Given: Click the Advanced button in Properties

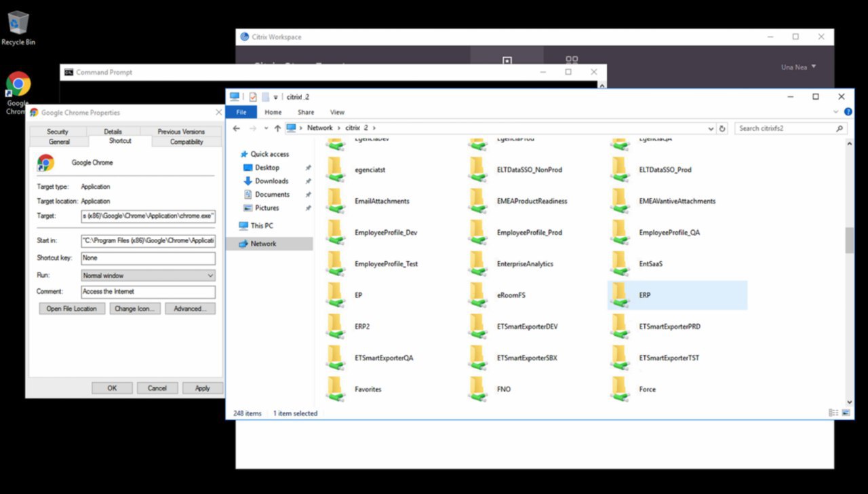Looking at the screenshot, I should tap(190, 309).
